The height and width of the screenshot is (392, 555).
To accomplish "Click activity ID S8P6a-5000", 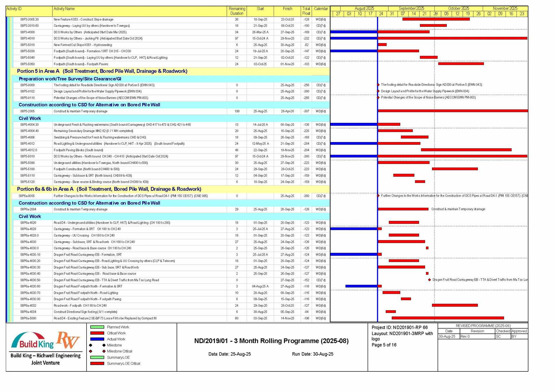I will point(28,318).
